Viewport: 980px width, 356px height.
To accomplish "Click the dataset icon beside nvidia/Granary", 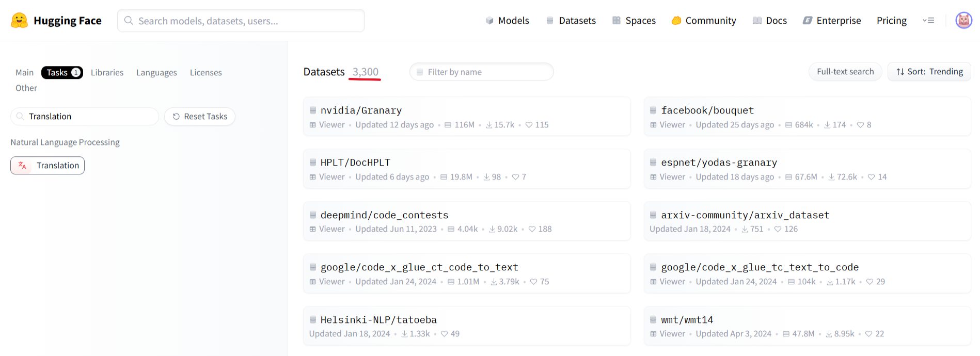I will click(312, 110).
